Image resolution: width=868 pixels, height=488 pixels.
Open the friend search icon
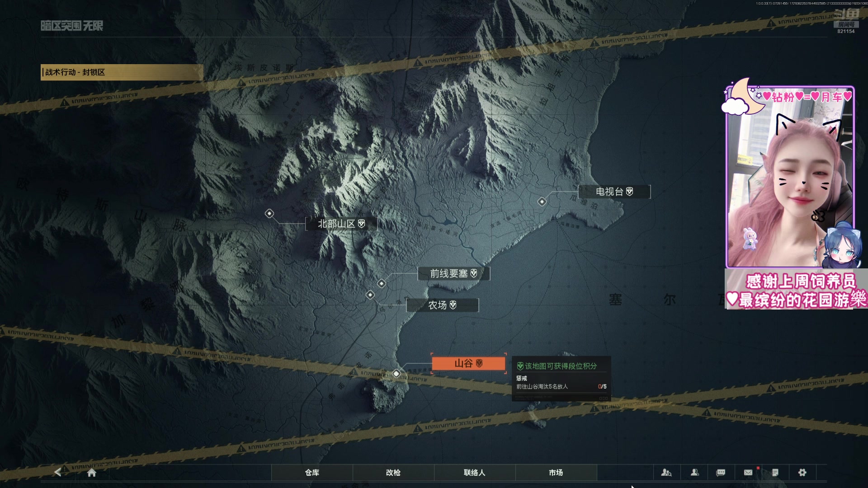(666, 473)
